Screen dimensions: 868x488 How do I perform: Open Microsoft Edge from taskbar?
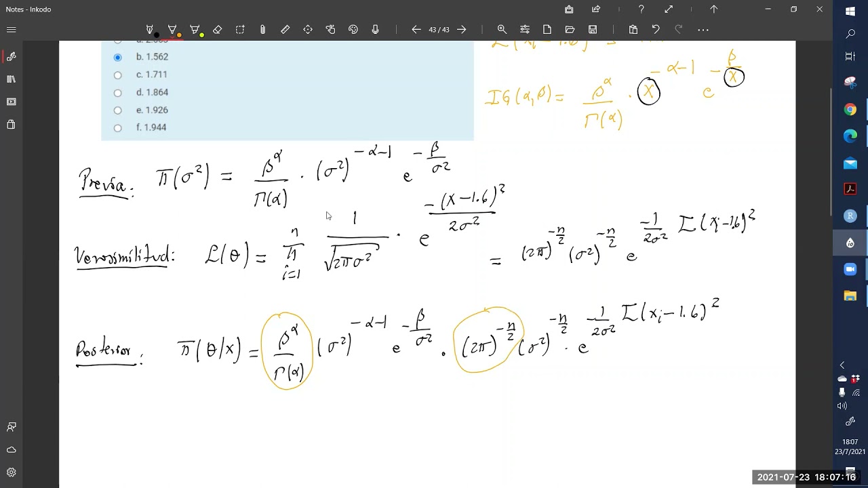(x=850, y=136)
